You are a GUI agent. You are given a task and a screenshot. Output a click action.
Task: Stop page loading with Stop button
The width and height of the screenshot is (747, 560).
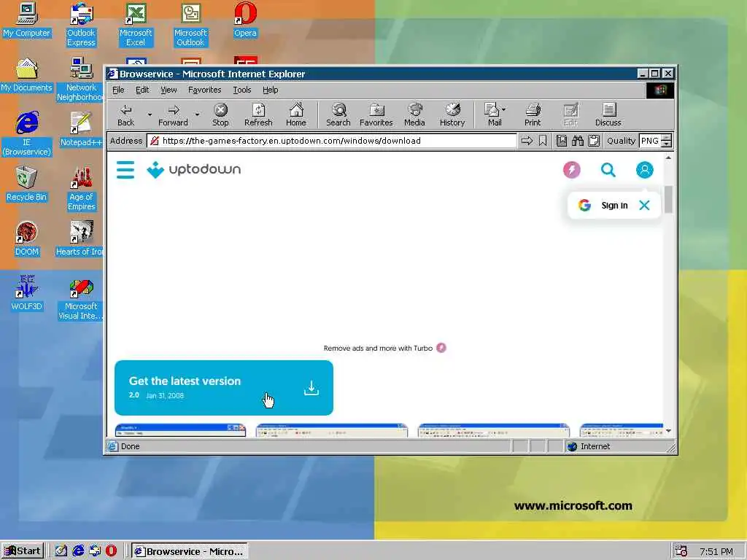220,114
